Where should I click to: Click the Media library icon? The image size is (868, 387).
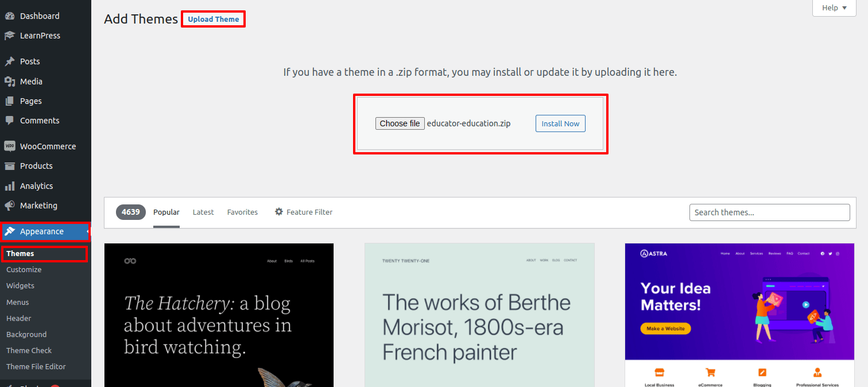point(10,82)
